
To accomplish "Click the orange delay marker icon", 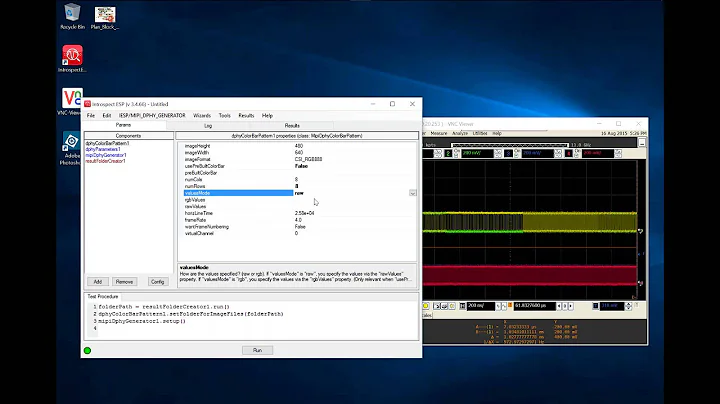I will [x=510, y=305].
